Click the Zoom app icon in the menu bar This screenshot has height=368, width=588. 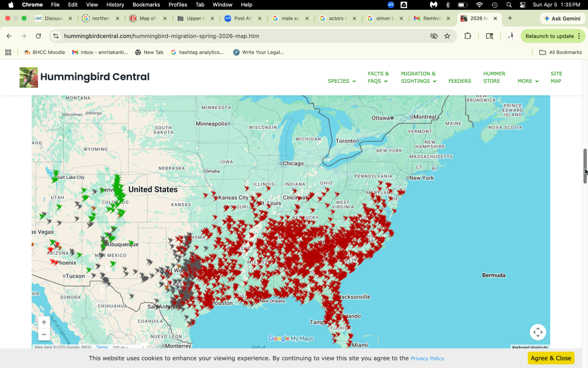point(390,5)
